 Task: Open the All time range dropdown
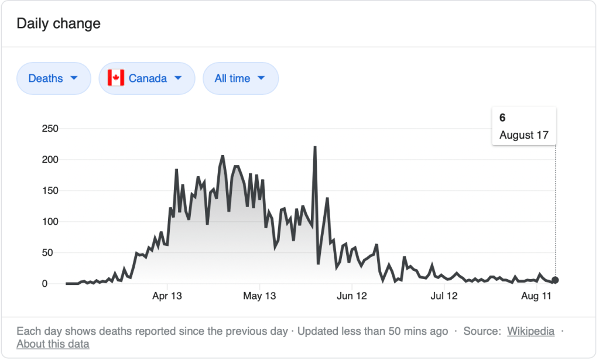240,78
